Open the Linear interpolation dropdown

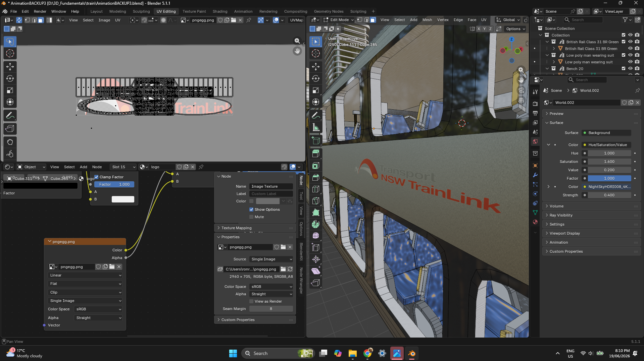point(85,275)
